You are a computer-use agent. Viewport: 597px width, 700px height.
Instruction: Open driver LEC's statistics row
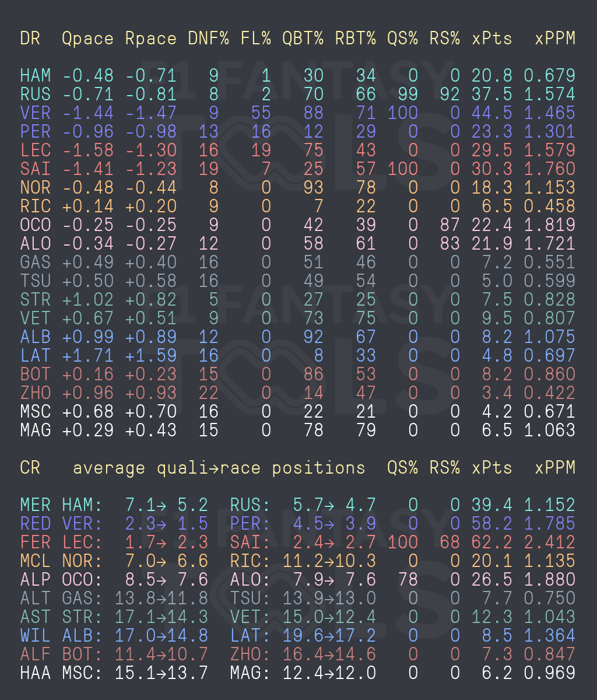point(35,150)
